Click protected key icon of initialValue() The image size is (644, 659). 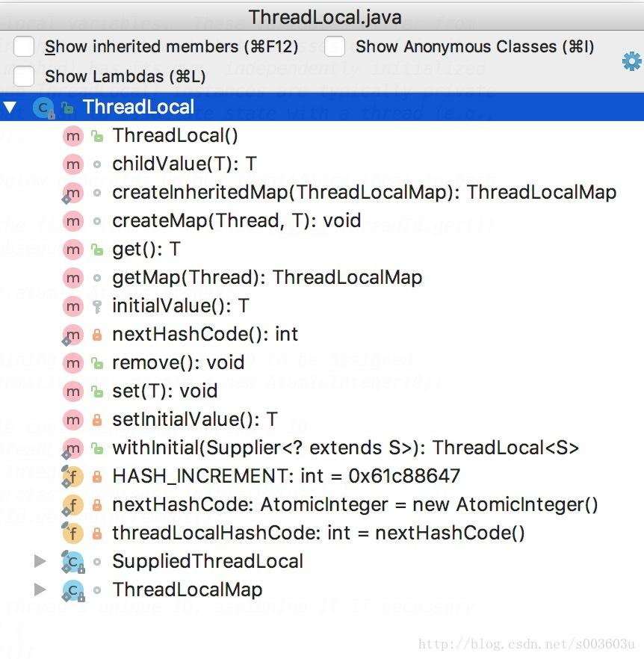[x=97, y=307]
